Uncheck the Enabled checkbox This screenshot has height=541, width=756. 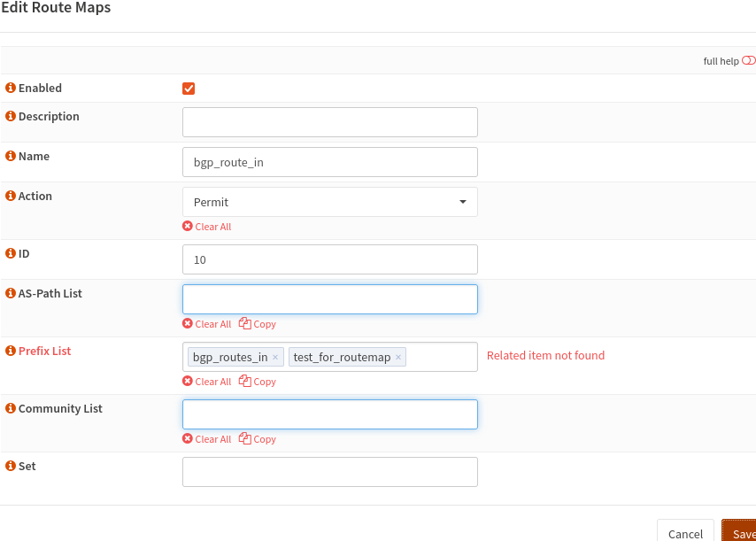tap(189, 89)
